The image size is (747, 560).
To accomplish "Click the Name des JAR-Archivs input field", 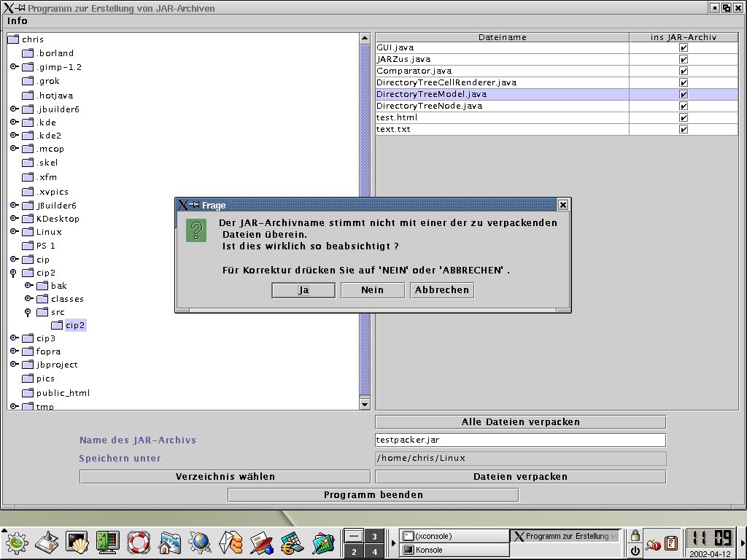I will pos(521,440).
